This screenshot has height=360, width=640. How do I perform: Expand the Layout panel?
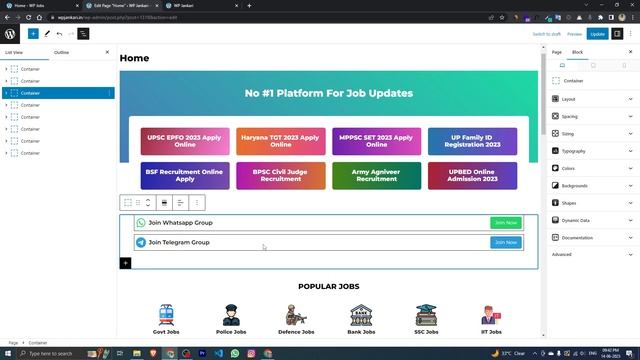[592, 99]
